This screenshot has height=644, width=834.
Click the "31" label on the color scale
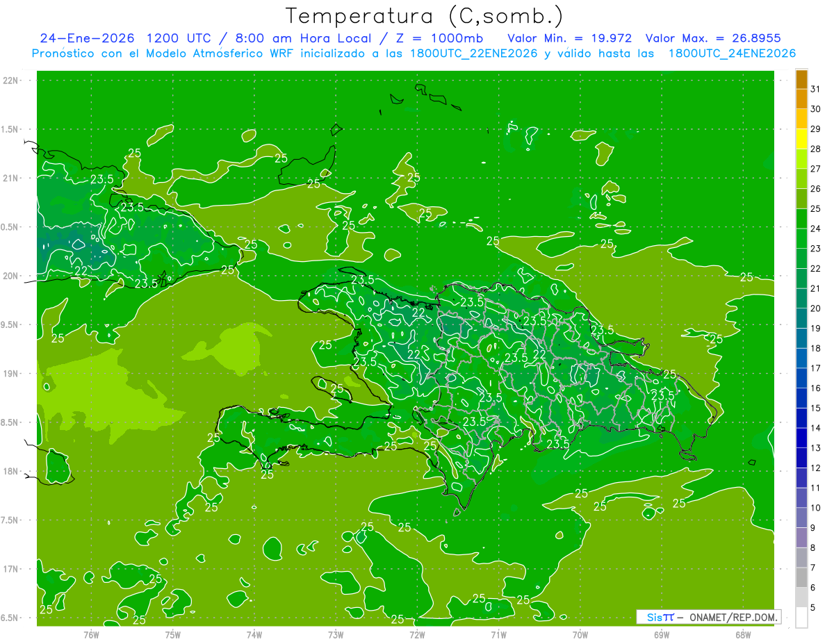(x=816, y=89)
